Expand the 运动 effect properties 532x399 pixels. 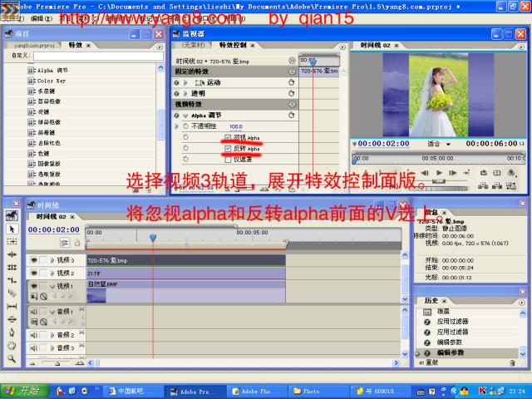tap(185, 82)
